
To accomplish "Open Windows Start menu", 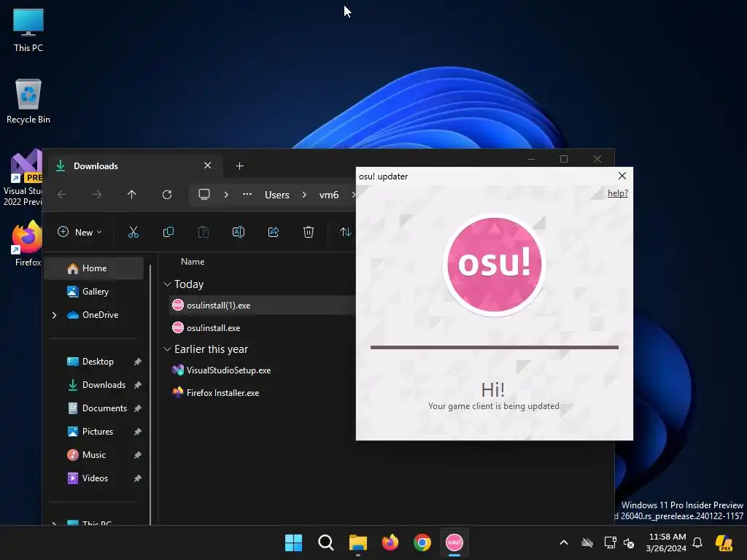I will pos(293,542).
